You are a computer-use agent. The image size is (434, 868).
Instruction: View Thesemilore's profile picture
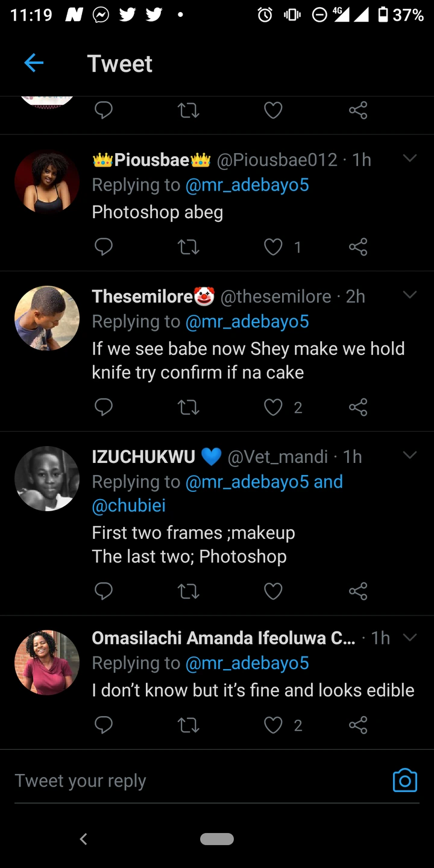click(x=47, y=318)
